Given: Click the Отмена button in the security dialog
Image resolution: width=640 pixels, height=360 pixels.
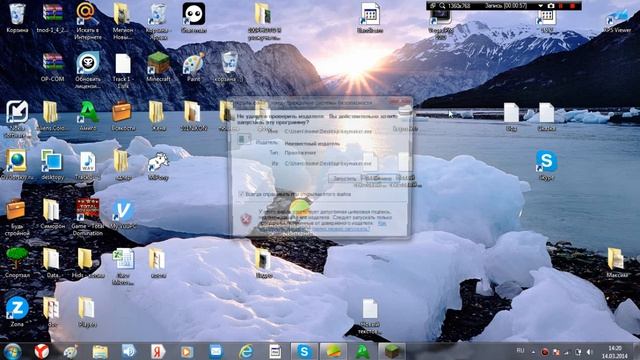Looking at the screenshot, I should (382, 178).
